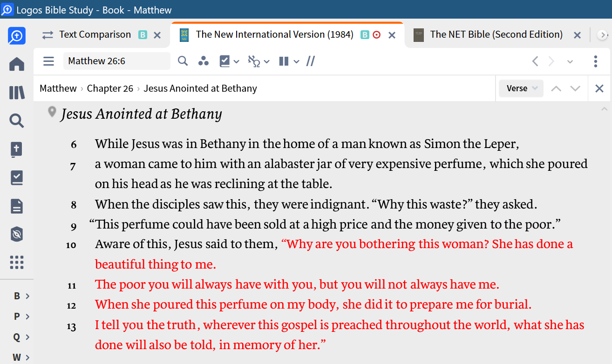The image size is (612, 364).
Task: Toggle the B link set badge on Text Comparison
Action: coord(143,34)
